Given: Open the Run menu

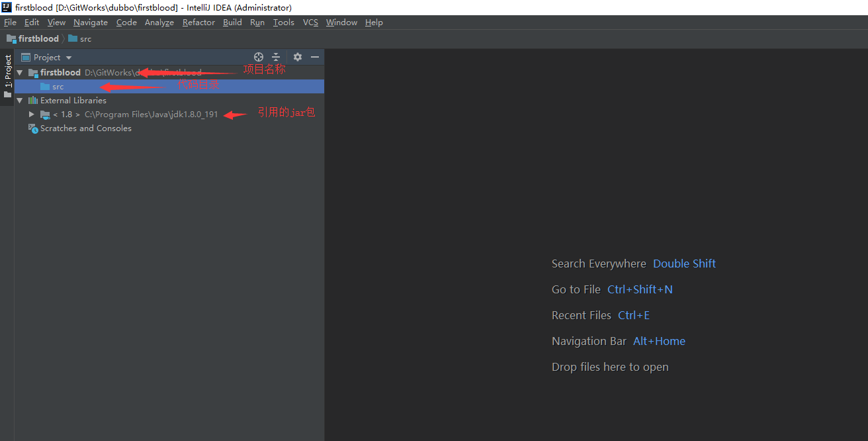Looking at the screenshot, I should coord(257,22).
